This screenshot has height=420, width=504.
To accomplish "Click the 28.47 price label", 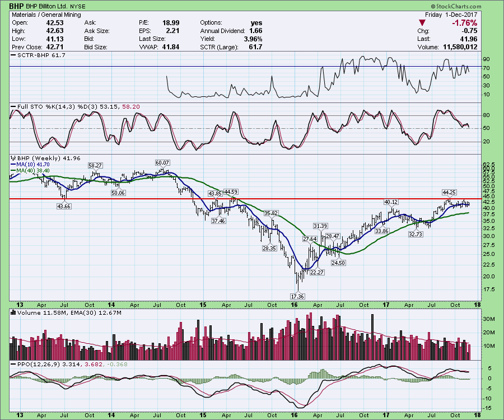I will (x=333, y=236).
